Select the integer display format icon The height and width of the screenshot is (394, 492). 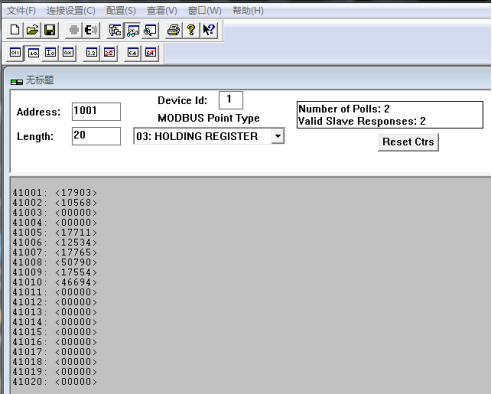pos(50,53)
